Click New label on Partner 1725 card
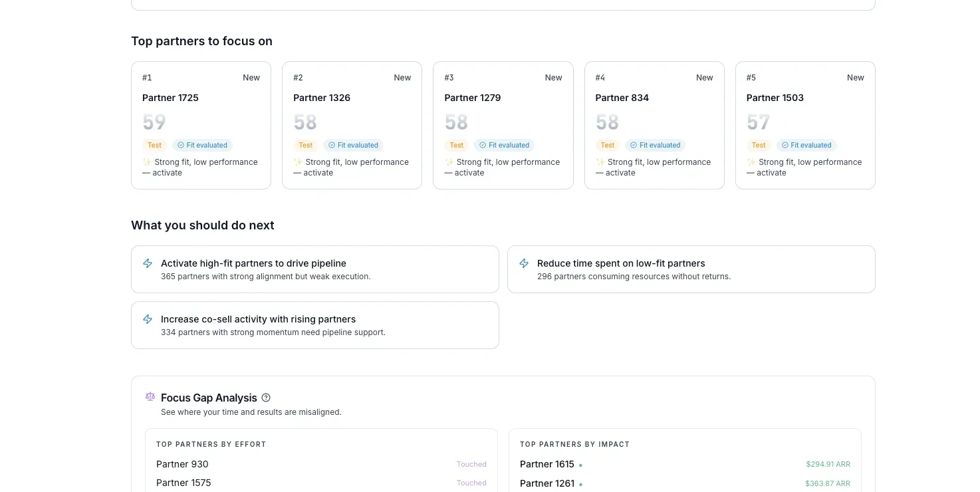The image size is (980, 492). click(x=251, y=78)
